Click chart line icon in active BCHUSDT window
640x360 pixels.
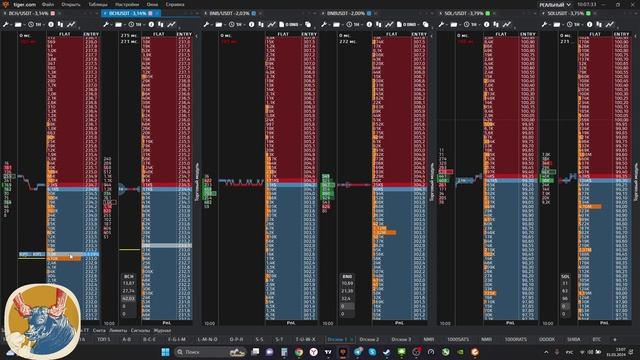tap(171, 24)
